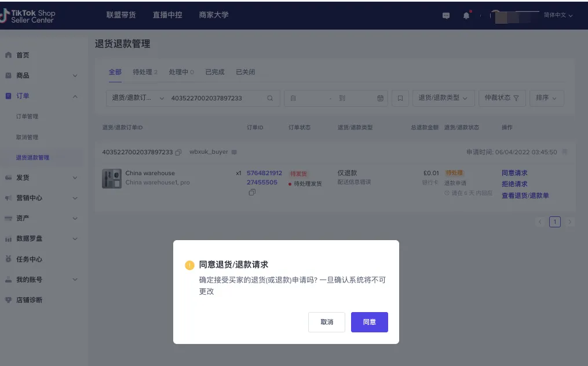Screen dimensions: 588x366
Task: Open the 排序 sorting dropdown
Action: tap(546, 97)
